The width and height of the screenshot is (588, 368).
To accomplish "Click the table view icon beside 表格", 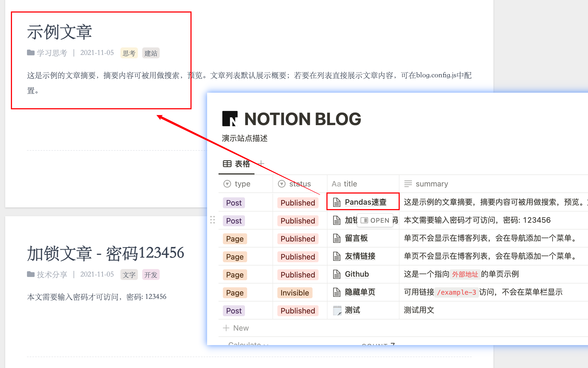I will [x=227, y=164].
